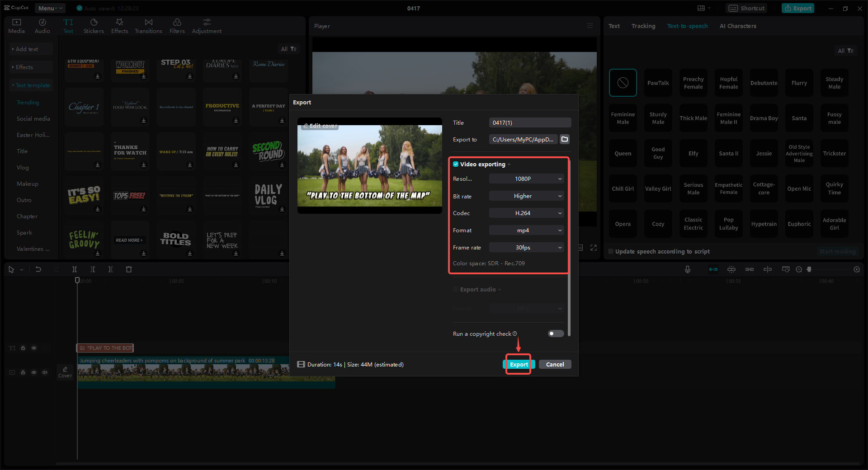
Task: Click the Split tool in timeline toolbar
Action: [x=75, y=269]
